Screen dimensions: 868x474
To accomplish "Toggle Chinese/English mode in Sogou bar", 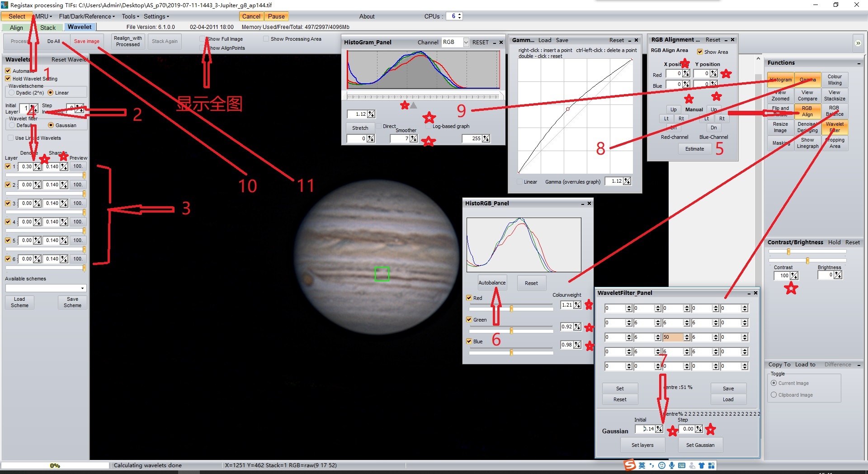I will pyautogui.click(x=642, y=465).
